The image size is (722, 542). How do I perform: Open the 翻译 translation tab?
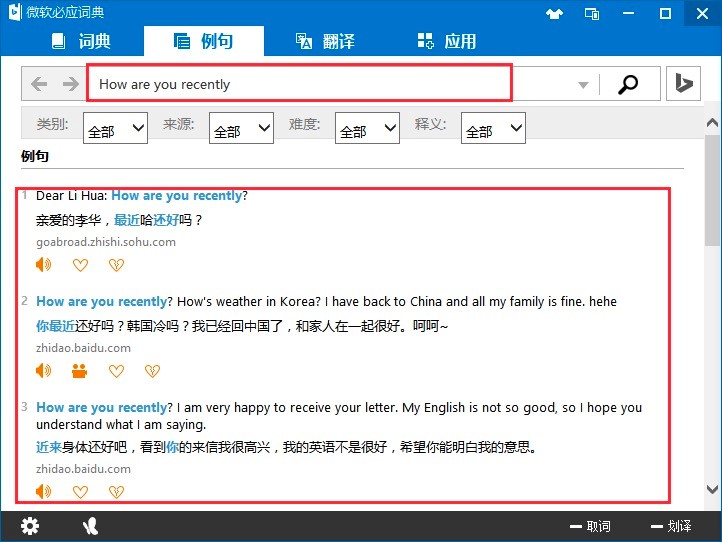pyautogui.click(x=325, y=41)
